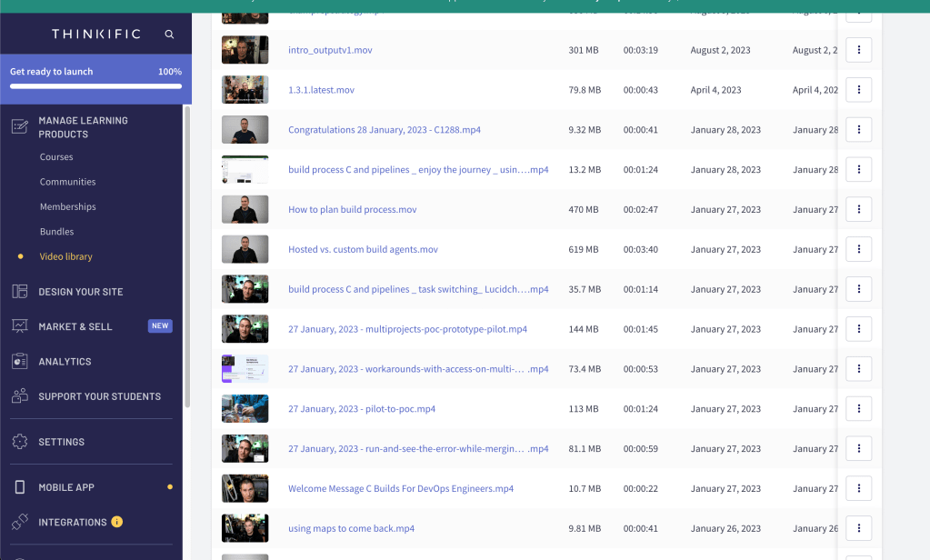This screenshot has width=930, height=560.
Task: Open How to plan build process.mov
Action: pyautogui.click(x=353, y=209)
